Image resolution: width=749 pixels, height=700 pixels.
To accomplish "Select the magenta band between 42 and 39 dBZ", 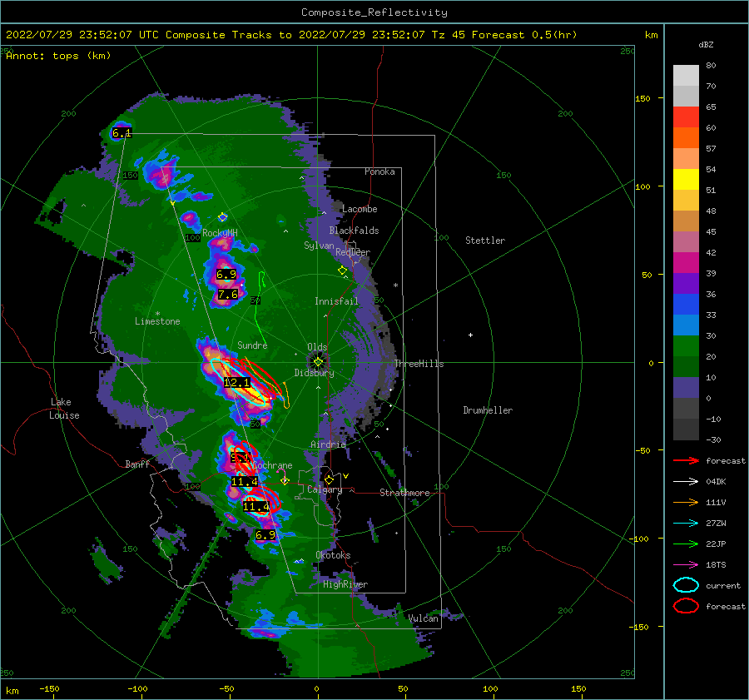I will [686, 263].
